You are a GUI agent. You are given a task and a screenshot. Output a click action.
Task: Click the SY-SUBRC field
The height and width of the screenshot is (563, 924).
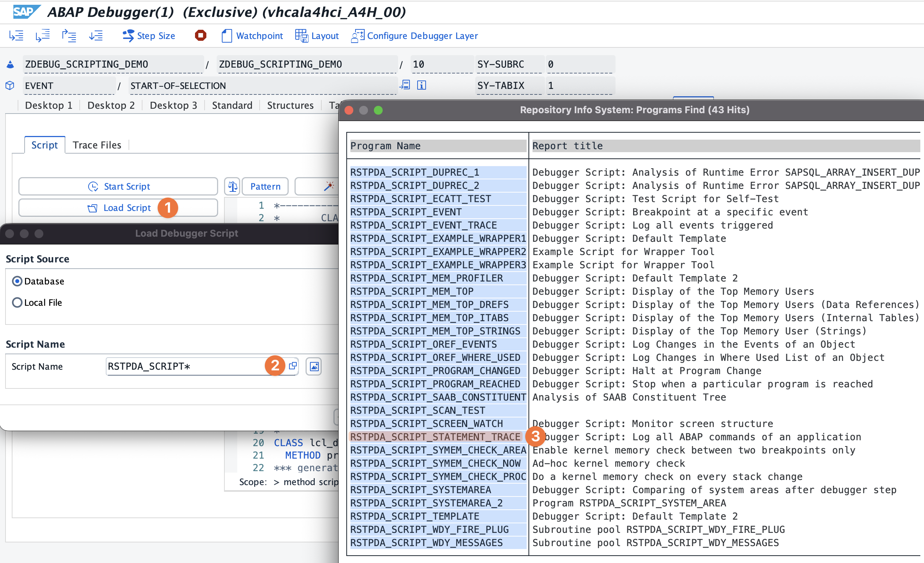pyautogui.click(x=509, y=65)
